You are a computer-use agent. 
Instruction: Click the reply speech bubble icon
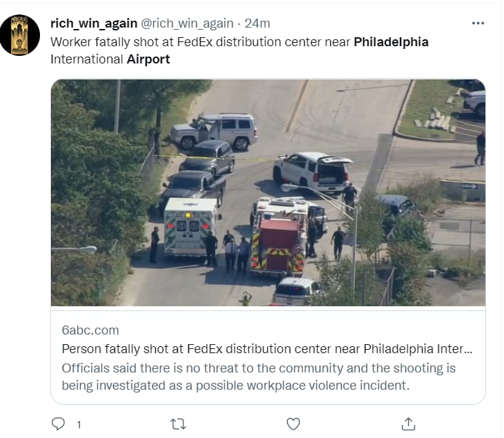click(x=58, y=424)
